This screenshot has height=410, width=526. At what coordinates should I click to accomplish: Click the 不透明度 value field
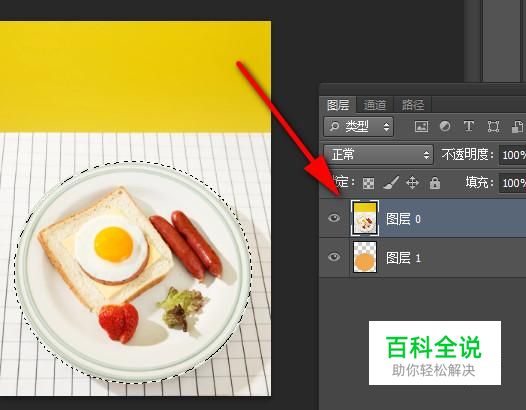512,155
